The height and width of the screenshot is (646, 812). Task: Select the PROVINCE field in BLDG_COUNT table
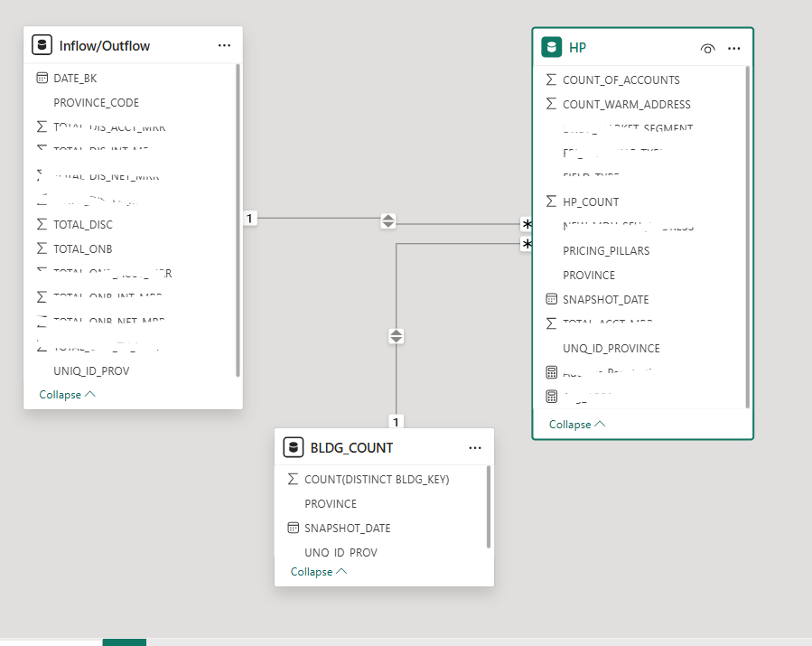pos(331,503)
